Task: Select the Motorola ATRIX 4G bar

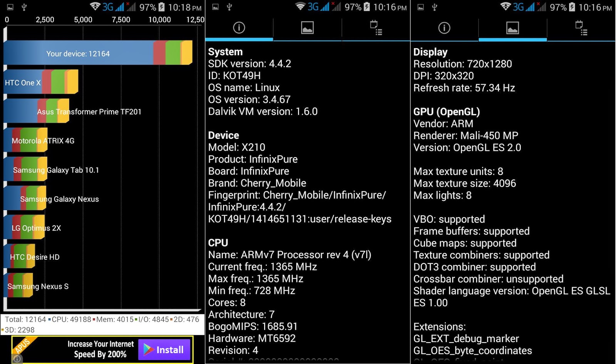Action: coord(26,140)
